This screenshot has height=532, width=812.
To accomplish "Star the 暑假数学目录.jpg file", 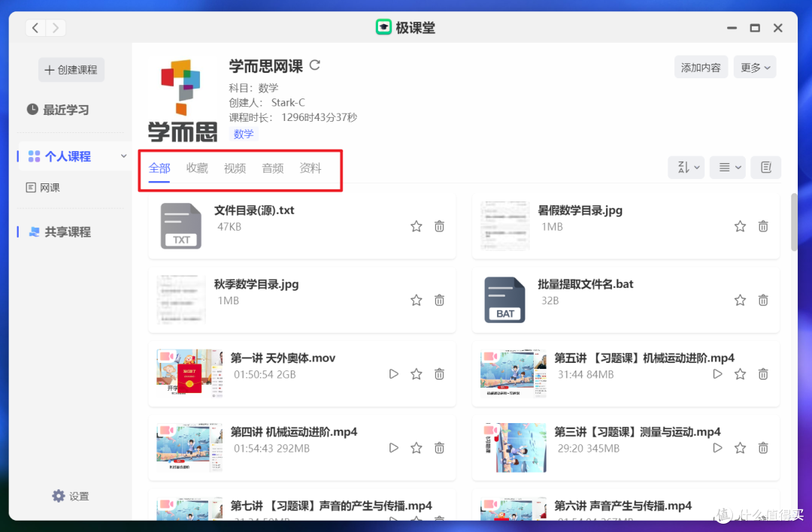I will 740,226.
